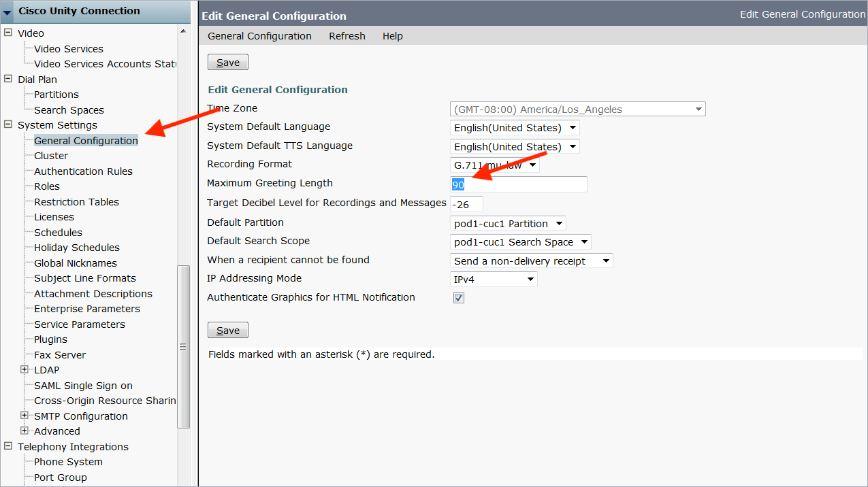Open Restriction Tables page
The height and width of the screenshot is (487, 868).
[76, 202]
